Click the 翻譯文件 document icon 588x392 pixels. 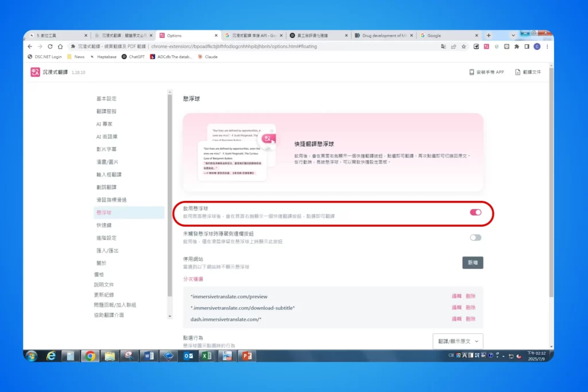[517, 72]
